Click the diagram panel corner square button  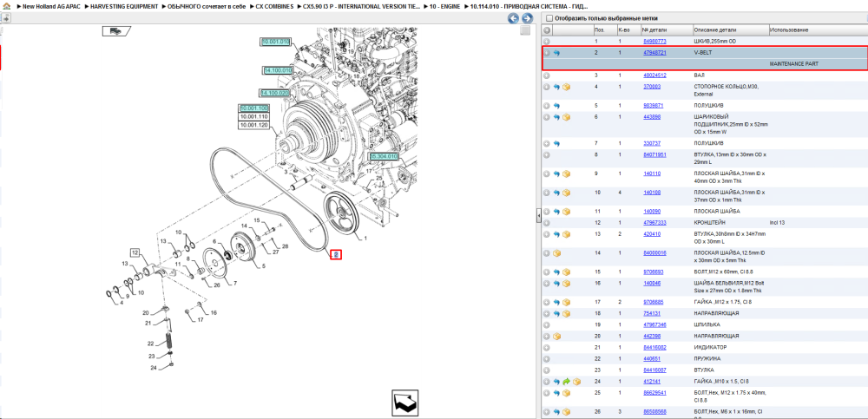coord(525,31)
